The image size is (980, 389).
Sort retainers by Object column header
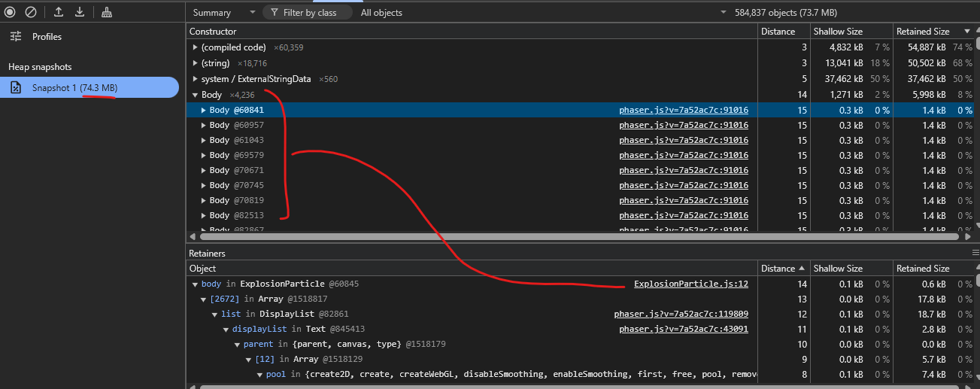point(472,269)
